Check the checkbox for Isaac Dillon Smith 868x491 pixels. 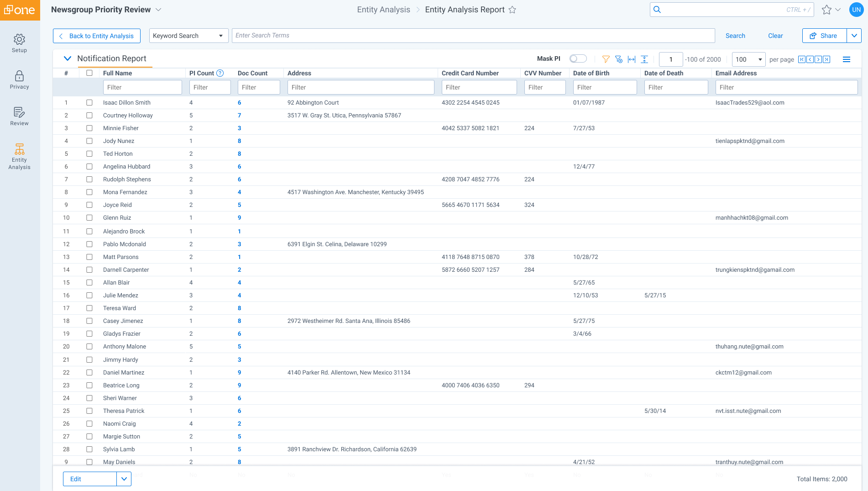tap(89, 102)
